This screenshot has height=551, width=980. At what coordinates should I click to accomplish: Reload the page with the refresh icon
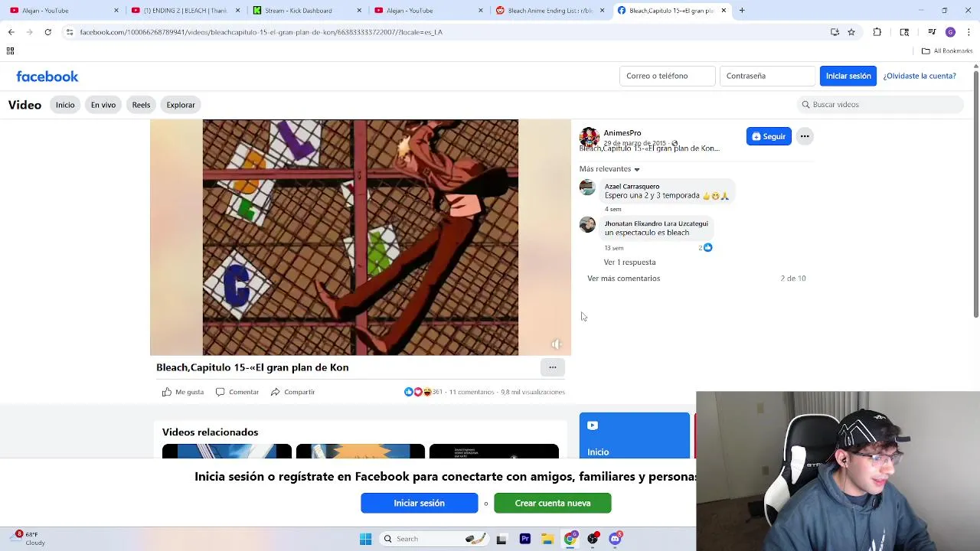47,32
